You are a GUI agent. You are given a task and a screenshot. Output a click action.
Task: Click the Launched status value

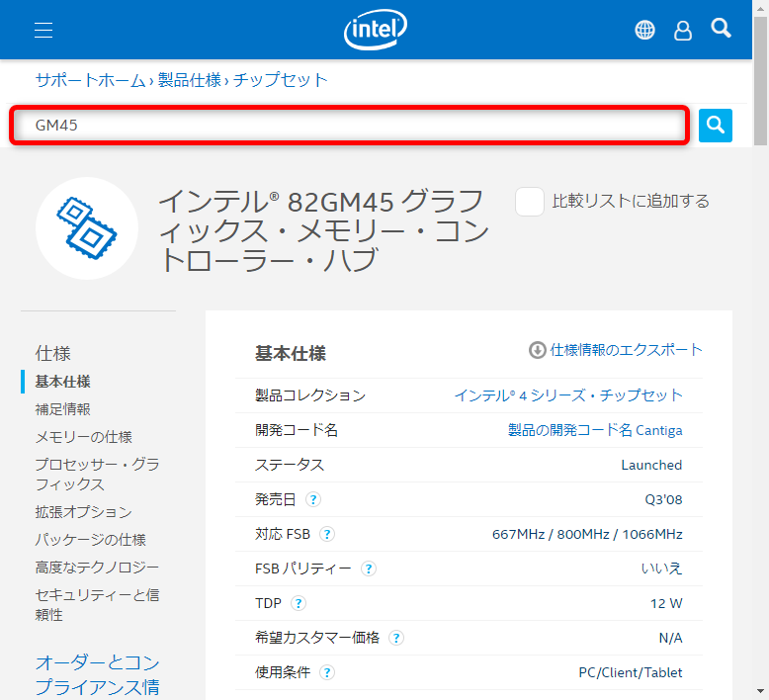pyautogui.click(x=651, y=465)
